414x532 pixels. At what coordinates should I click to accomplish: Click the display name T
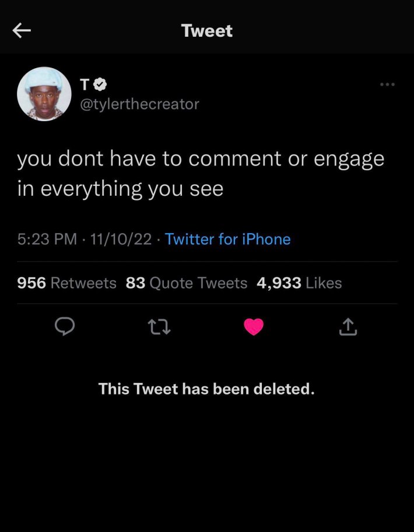tap(83, 84)
